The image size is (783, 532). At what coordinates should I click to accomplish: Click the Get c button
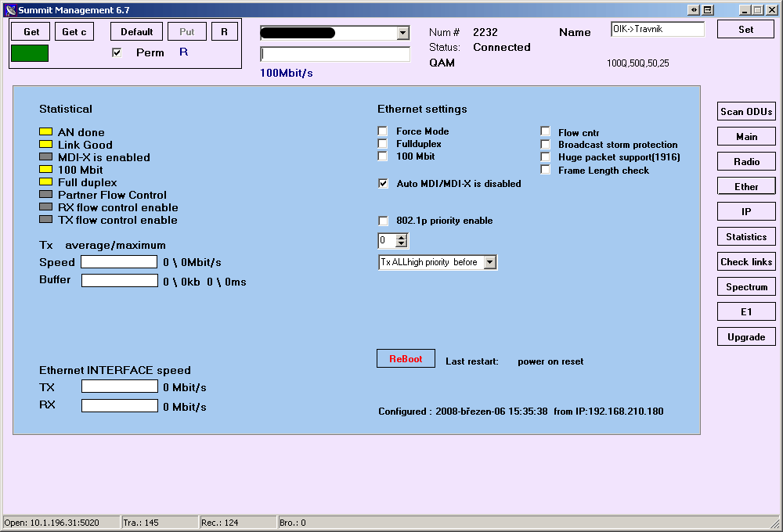pos(74,32)
